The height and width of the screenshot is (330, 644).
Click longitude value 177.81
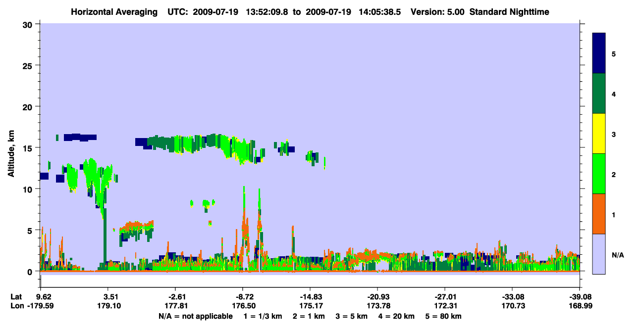coord(176,306)
